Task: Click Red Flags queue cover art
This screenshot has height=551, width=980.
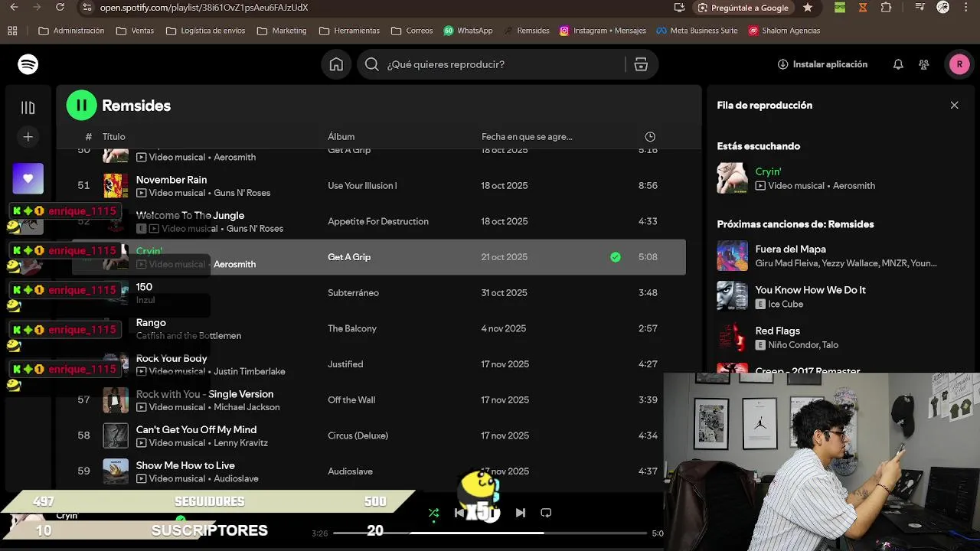Action: point(732,337)
